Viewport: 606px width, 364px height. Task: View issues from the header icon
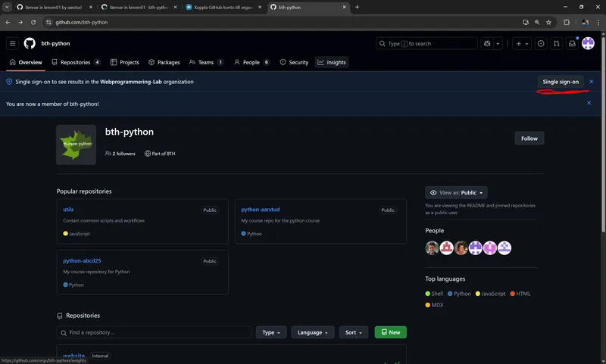tap(541, 44)
